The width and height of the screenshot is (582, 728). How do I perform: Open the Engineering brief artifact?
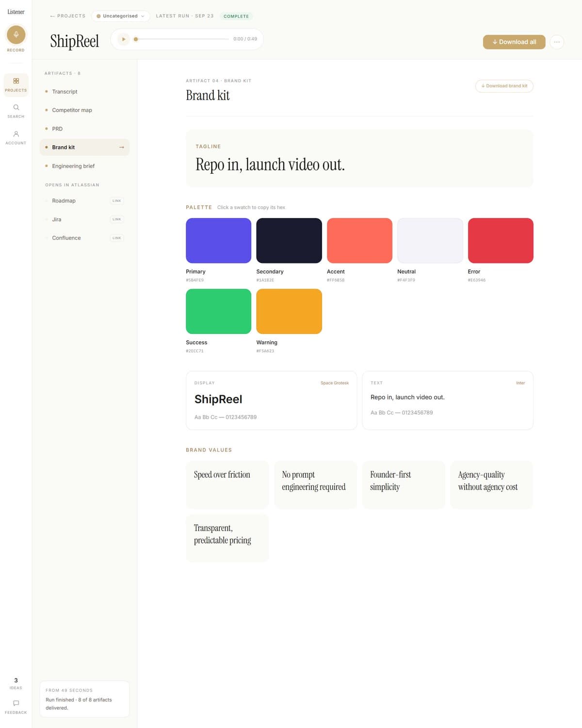(x=84, y=166)
